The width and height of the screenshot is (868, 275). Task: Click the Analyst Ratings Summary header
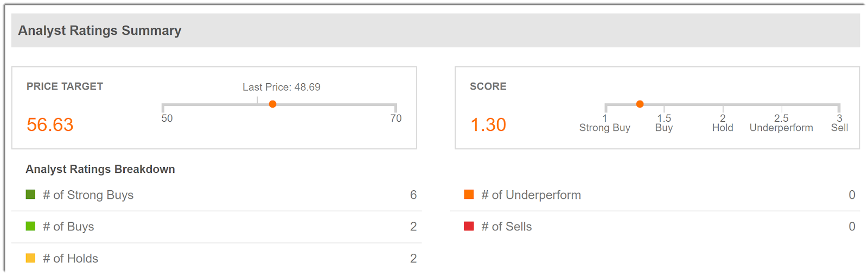[100, 30]
